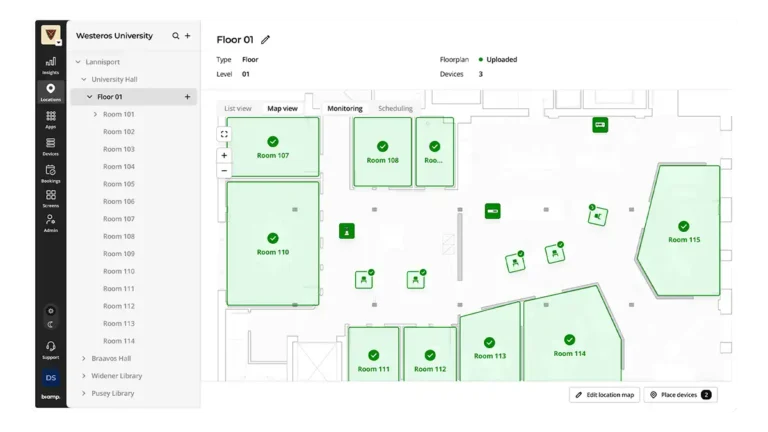The height and width of the screenshot is (432, 768).
Task: Expand Room 101 in the location tree
Action: tap(95, 114)
